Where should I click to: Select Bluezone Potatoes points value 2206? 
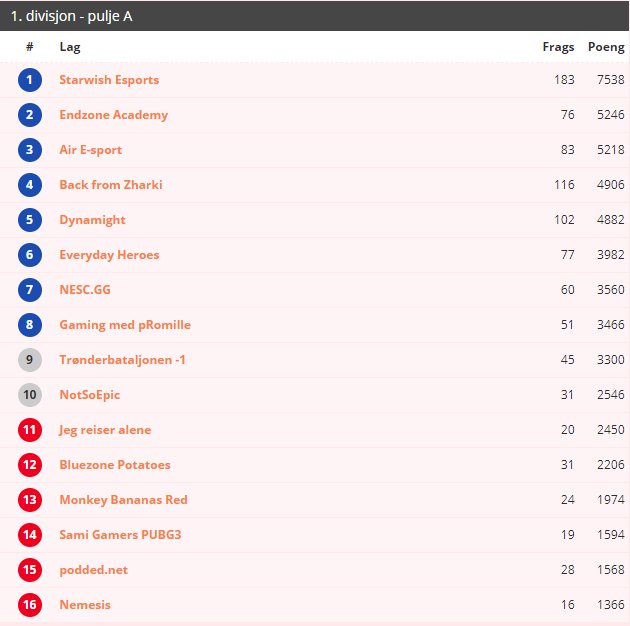click(611, 465)
